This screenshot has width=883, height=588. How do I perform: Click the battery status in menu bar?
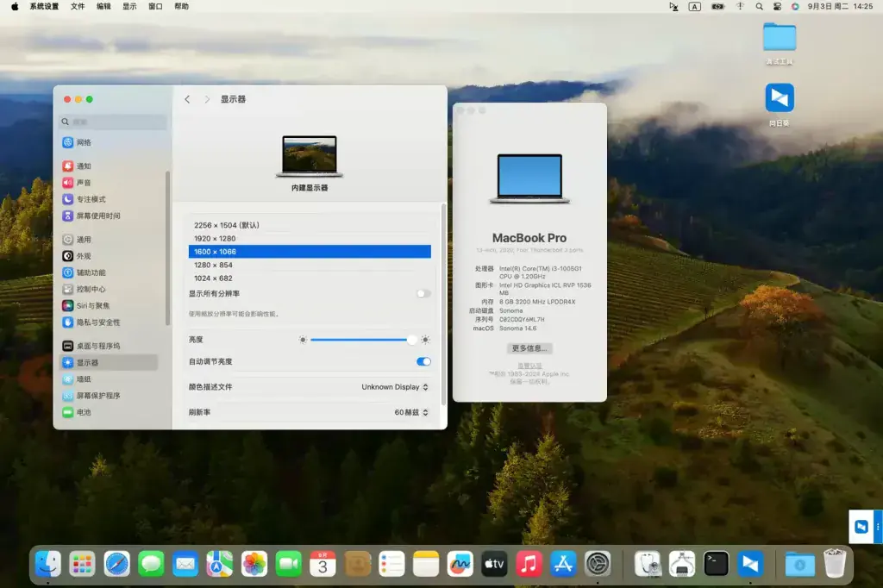(718, 6)
